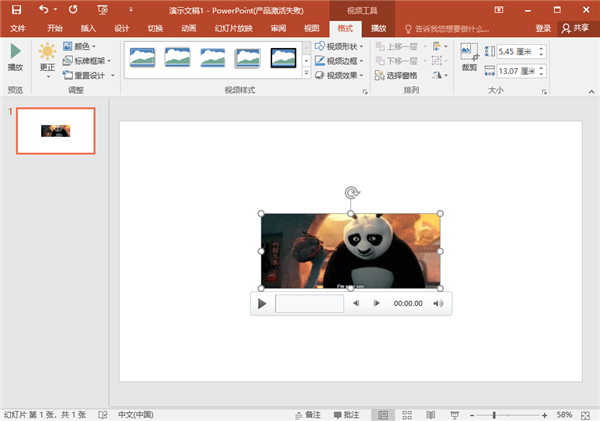The height and width of the screenshot is (421, 600).
Task: Click the 共享 share button
Action: click(x=576, y=28)
